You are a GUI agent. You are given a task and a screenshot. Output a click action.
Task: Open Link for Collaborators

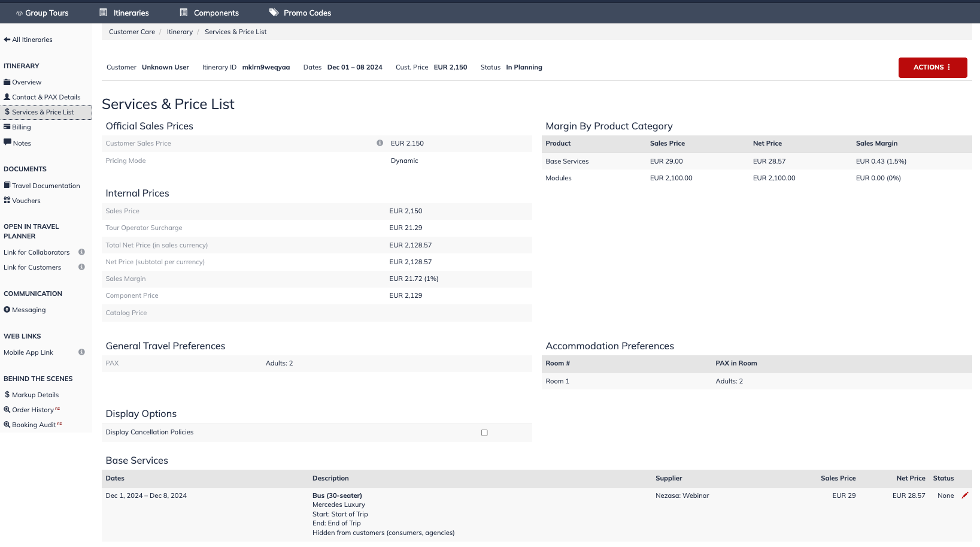[37, 252]
